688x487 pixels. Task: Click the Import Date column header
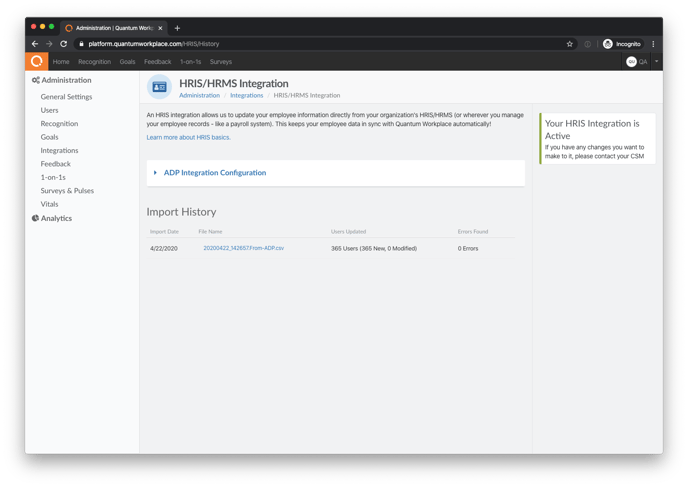coord(164,232)
